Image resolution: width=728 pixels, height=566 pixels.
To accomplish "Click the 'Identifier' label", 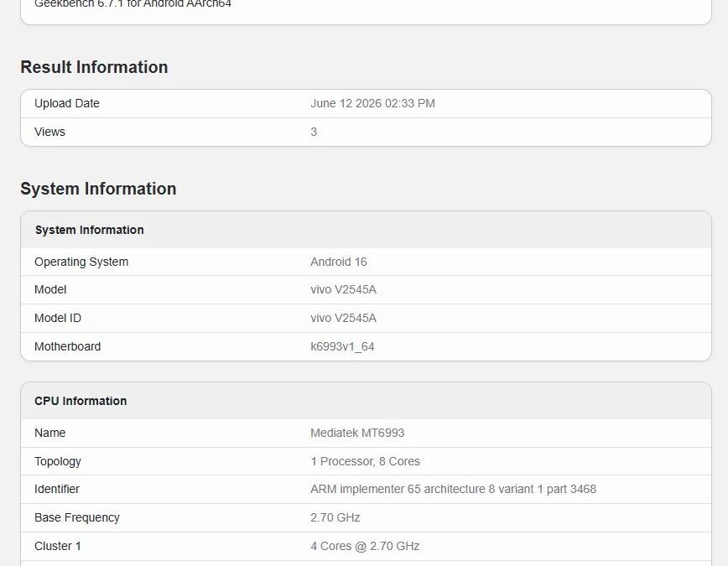I will coord(57,489).
